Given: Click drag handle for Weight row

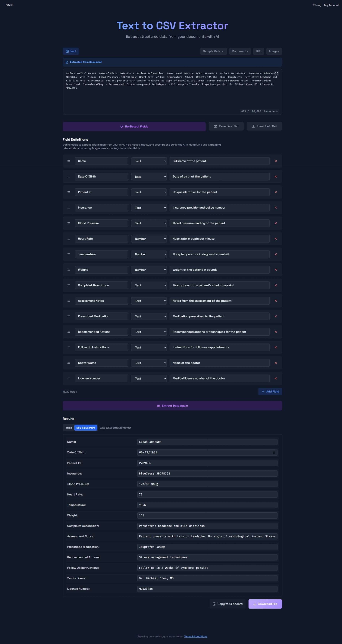Looking at the screenshot, I should tap(69, 270).
